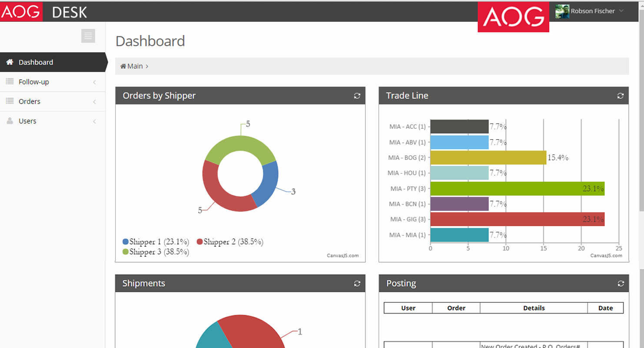Click the Orders list icon in the sidebar
The image size is (644, 348).
coord(10,101)
